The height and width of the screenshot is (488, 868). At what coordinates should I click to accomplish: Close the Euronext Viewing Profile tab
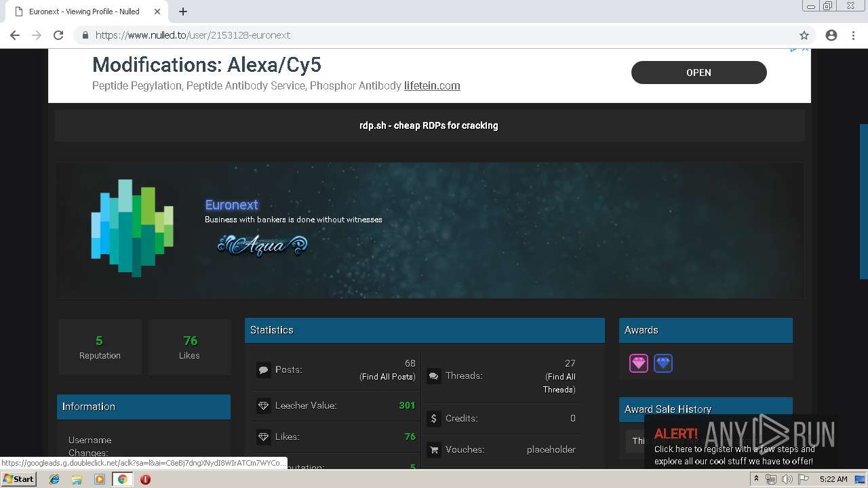tap(157, 12)
